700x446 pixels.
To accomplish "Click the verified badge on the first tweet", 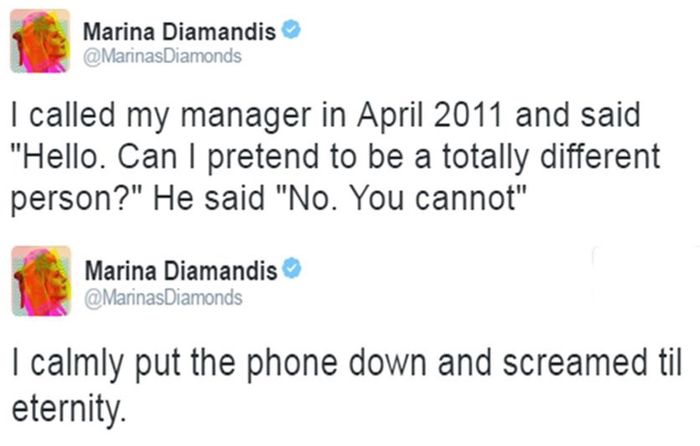I will tap(291, 29).
